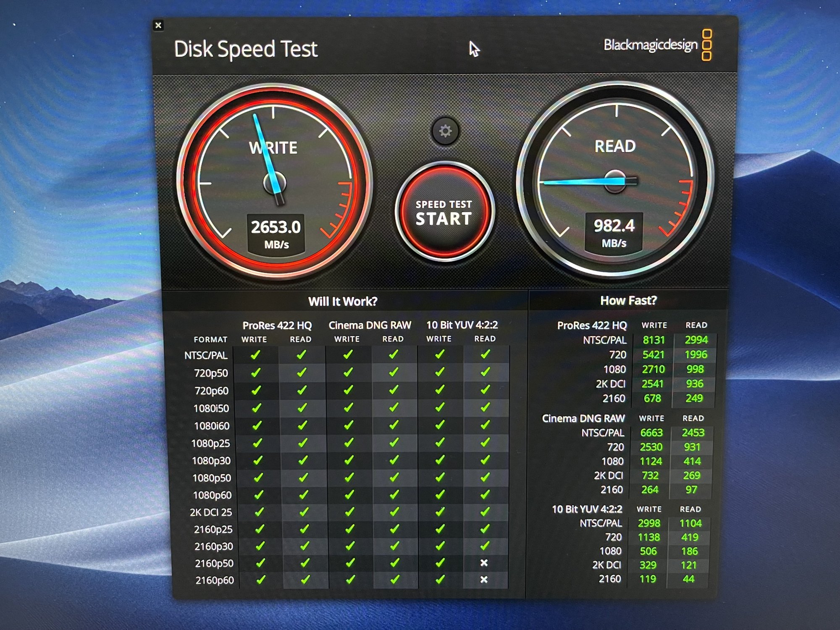Image resolution: width=840 pixels, height=630 pixels.
Task: Click the WRITE gauge needle dial
Action: coord(275,183)
